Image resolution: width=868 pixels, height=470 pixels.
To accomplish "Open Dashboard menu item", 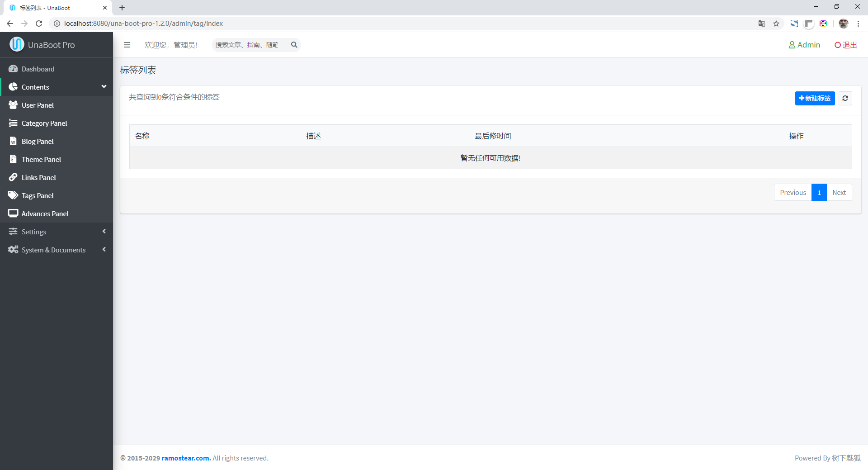I will click(x=57, y=69).
